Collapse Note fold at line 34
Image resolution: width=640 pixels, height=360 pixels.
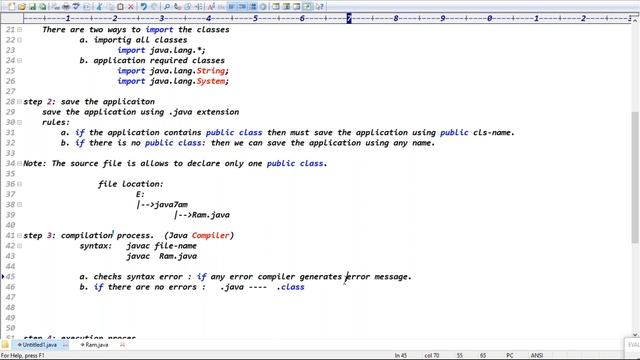click(20, 163)
